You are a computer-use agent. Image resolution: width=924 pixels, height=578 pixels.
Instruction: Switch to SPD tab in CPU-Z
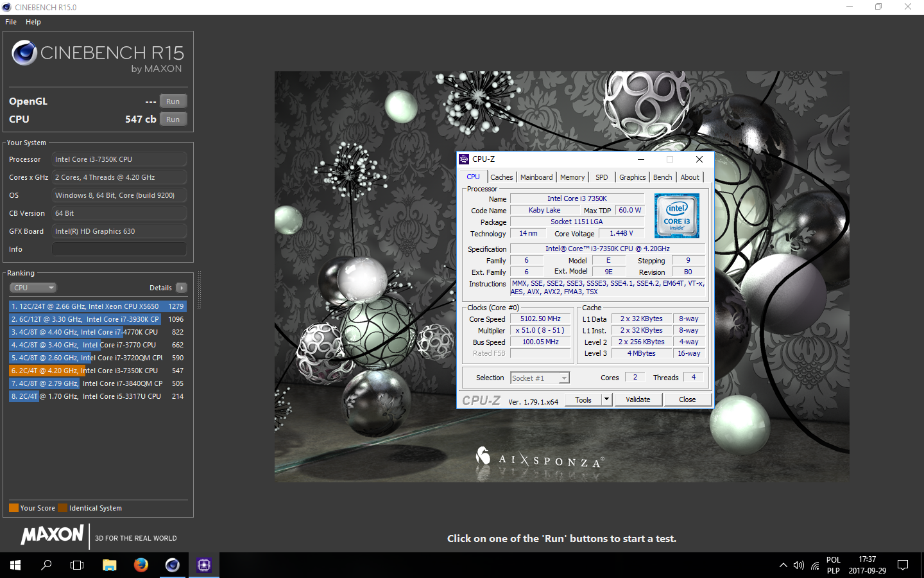tap(602, 177)
